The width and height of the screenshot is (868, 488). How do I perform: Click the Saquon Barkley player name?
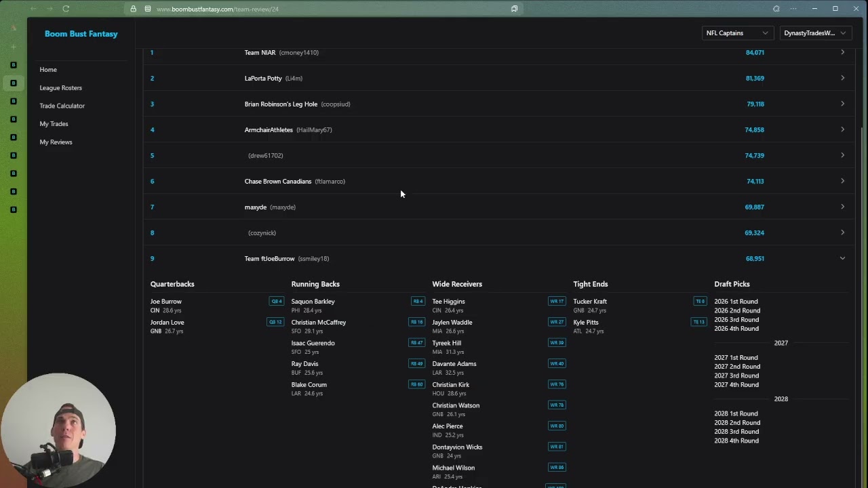pyautogui.click(x=313, y=302)
